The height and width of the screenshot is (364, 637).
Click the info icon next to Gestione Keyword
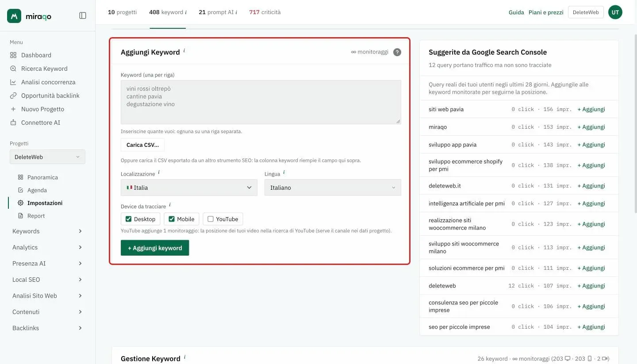[x=184, y=357]
